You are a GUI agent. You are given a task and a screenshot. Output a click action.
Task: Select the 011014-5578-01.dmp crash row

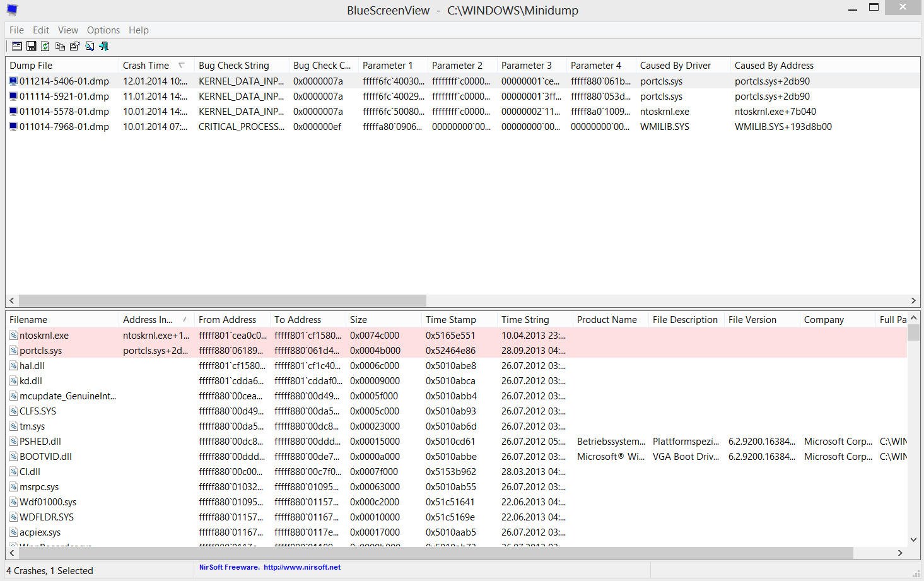coord(462,111)
